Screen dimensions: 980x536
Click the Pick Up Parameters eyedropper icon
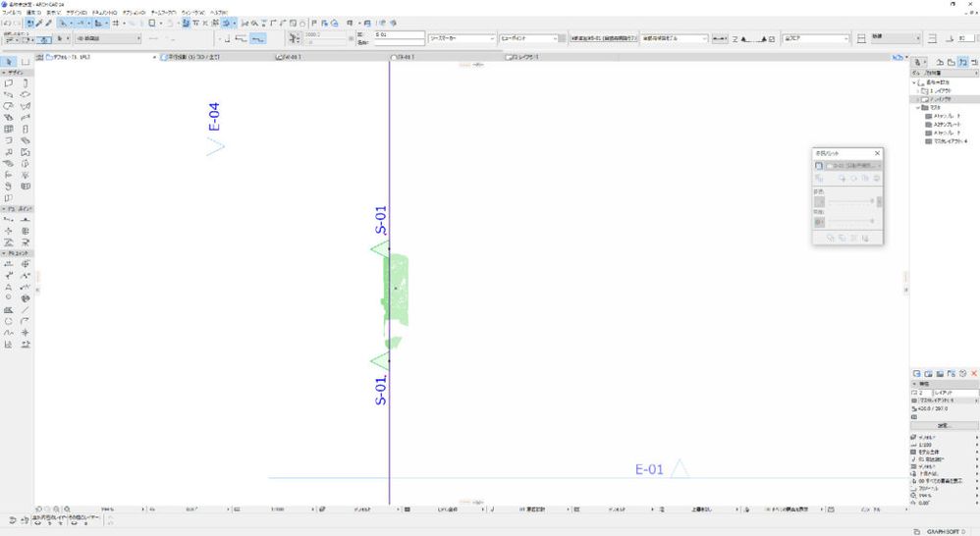(x=39, y=24)
